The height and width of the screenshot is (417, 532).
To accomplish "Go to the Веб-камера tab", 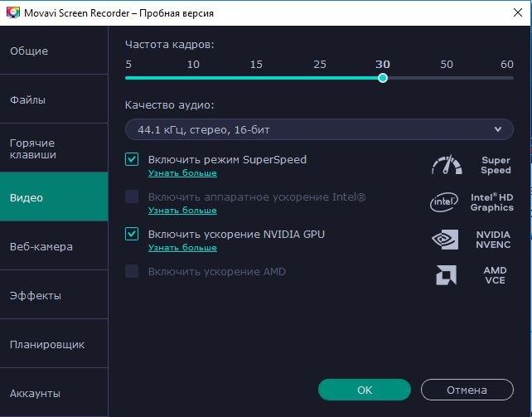I will (54, 246).
